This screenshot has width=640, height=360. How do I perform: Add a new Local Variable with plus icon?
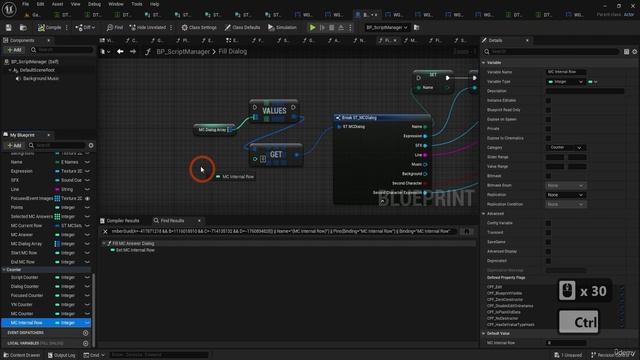click(86, 343)
